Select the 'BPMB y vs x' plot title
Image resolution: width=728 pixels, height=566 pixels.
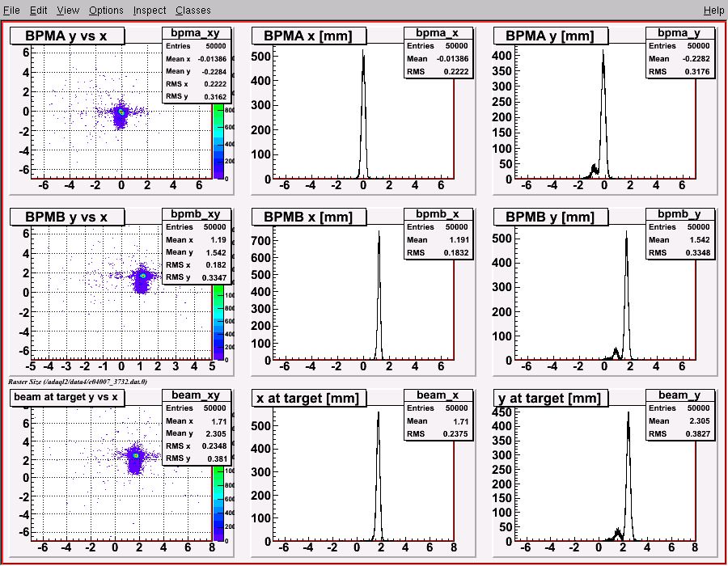pos(67,217)
